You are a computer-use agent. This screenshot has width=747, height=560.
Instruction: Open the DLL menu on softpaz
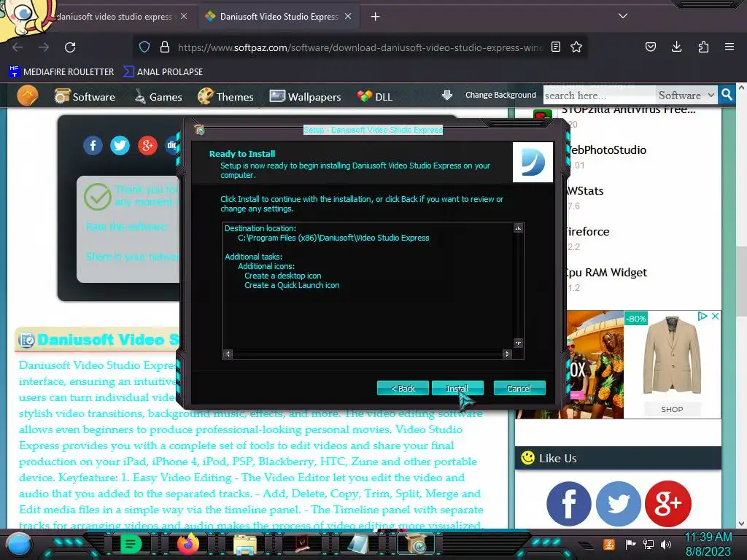point(374,97)
